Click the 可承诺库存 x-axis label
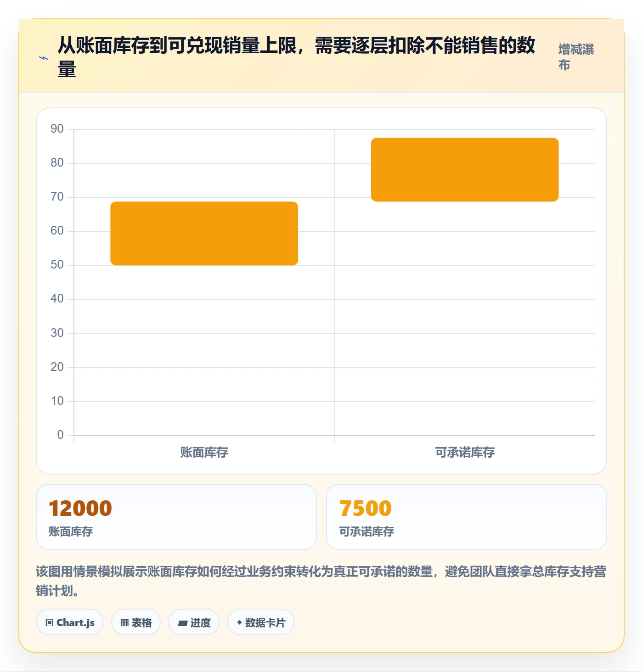The height and width of the screenshot is (672, 643). point(465,453)
